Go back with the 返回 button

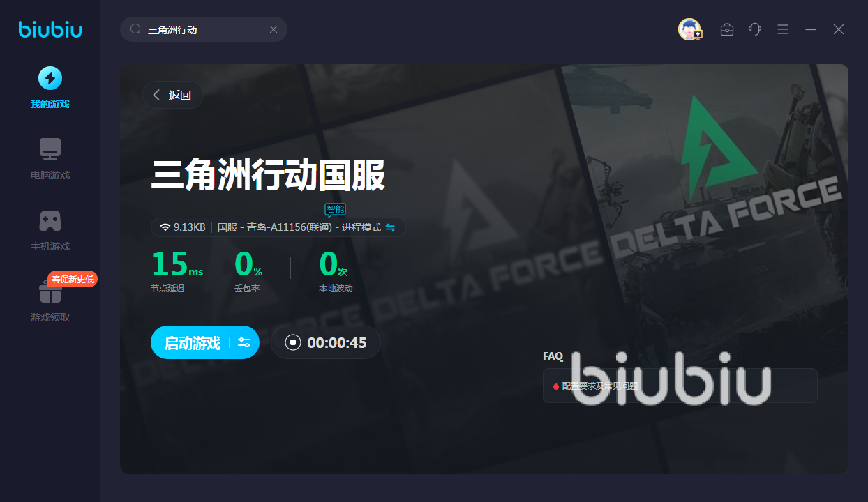(x=173, y=96)
